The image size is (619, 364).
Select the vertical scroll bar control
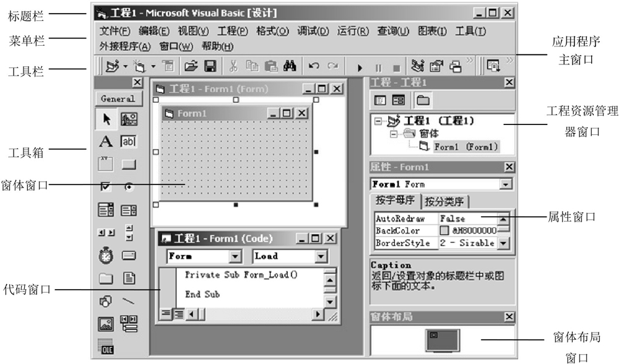[129, 233]
